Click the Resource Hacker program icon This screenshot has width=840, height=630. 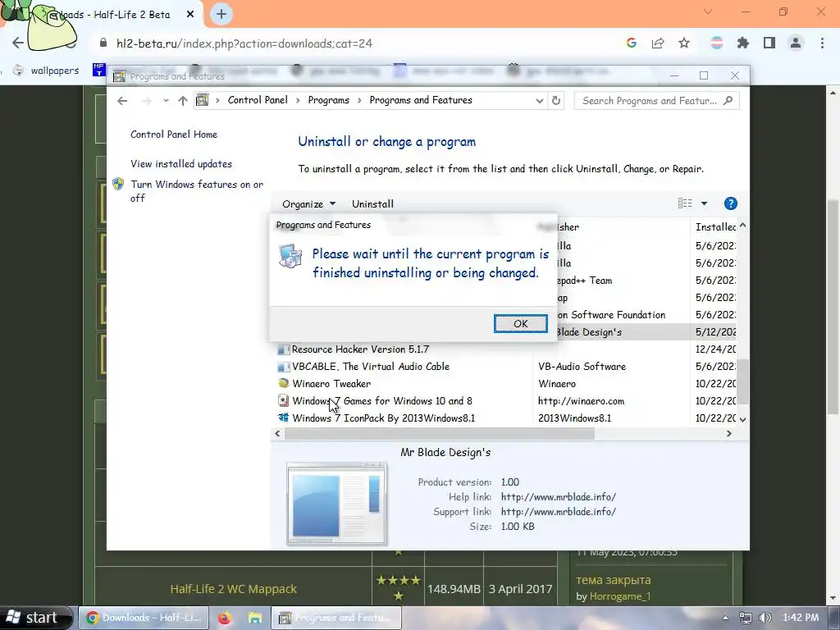coord(283,349)
